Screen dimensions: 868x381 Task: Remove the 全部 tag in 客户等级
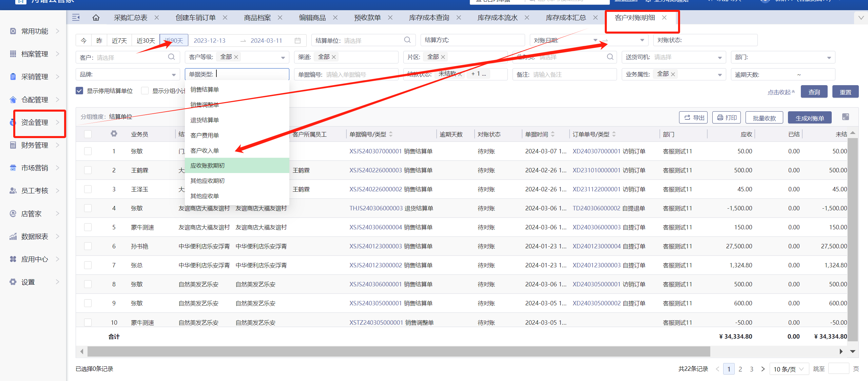pyautogui.click(x=236, y=57)
